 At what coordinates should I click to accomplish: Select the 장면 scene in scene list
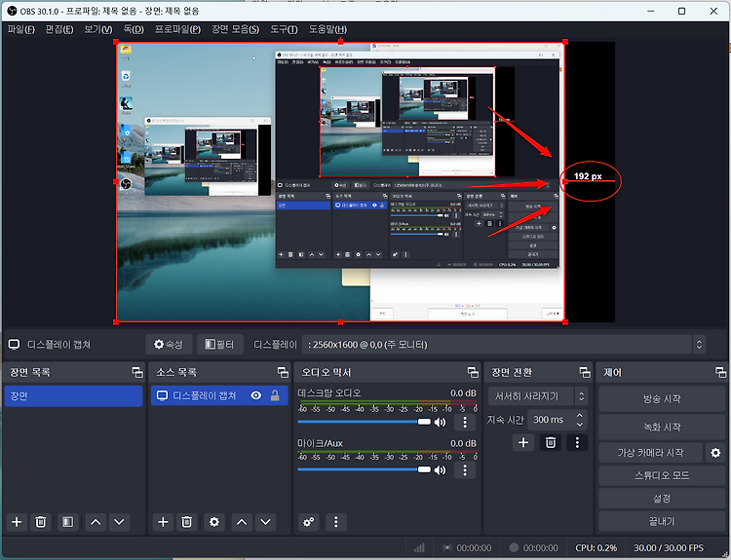click(x=74, y=396)
